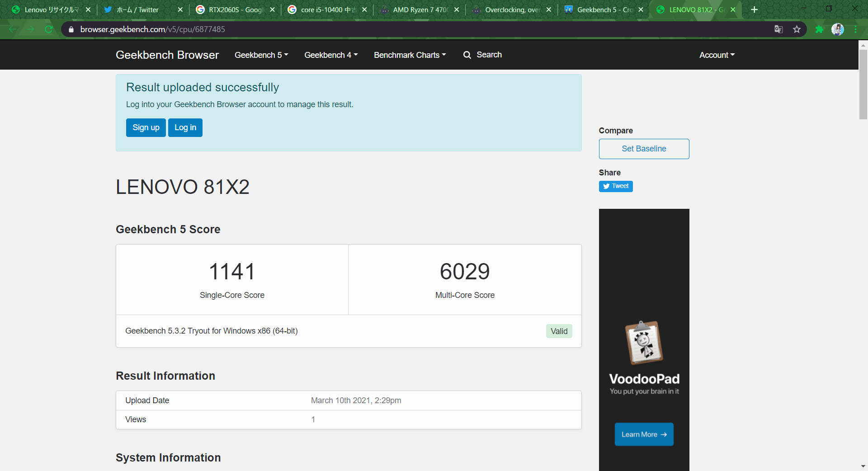This screenshot has height=471, width=868.
Task: Click the search magnifier icon in navbar
Action: 467,55
